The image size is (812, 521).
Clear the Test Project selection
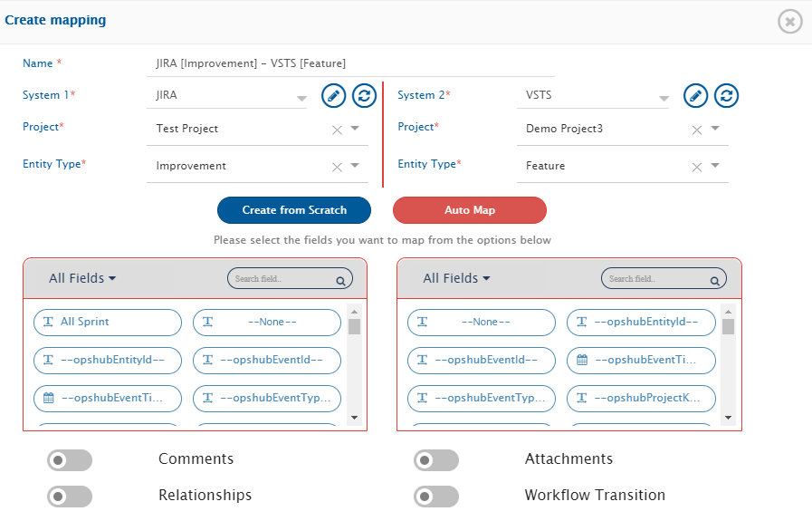tap(337, 130)
